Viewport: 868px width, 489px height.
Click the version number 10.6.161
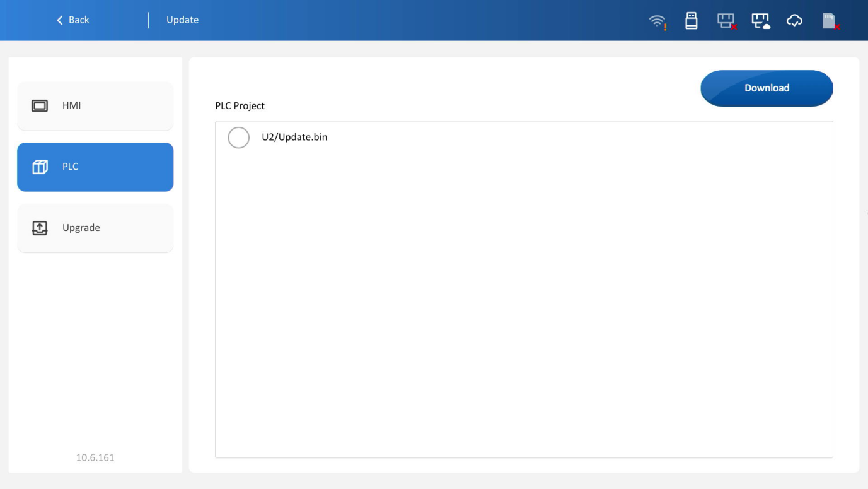(95, 457)
